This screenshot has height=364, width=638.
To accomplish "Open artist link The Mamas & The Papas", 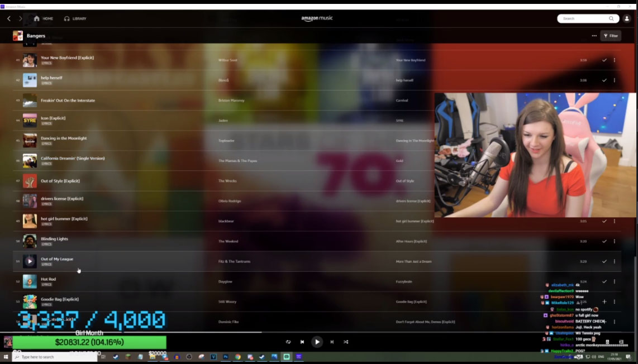I will (237, 161).
